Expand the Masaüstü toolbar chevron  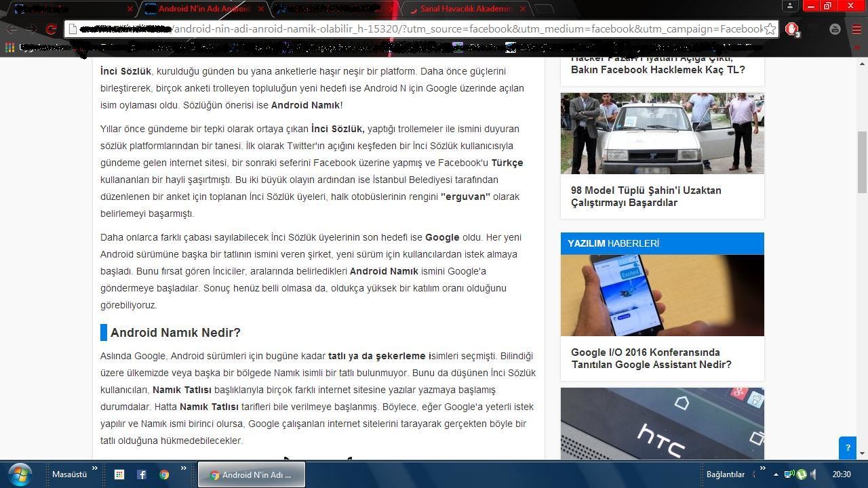95,468
